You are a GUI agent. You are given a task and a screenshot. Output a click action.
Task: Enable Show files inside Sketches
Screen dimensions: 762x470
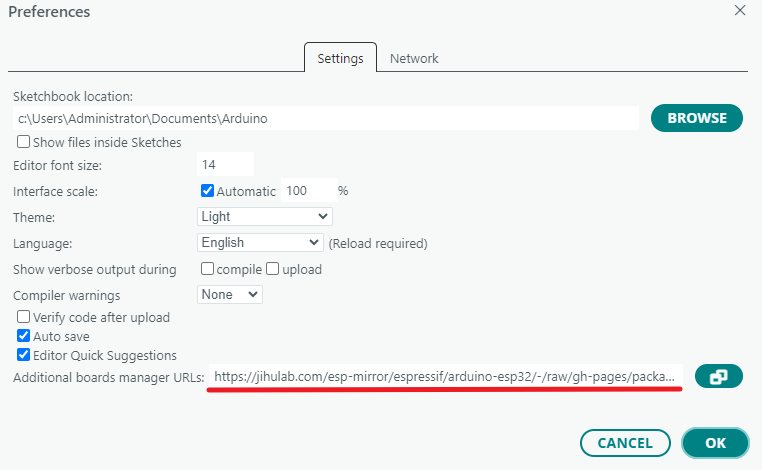(23, 141)
